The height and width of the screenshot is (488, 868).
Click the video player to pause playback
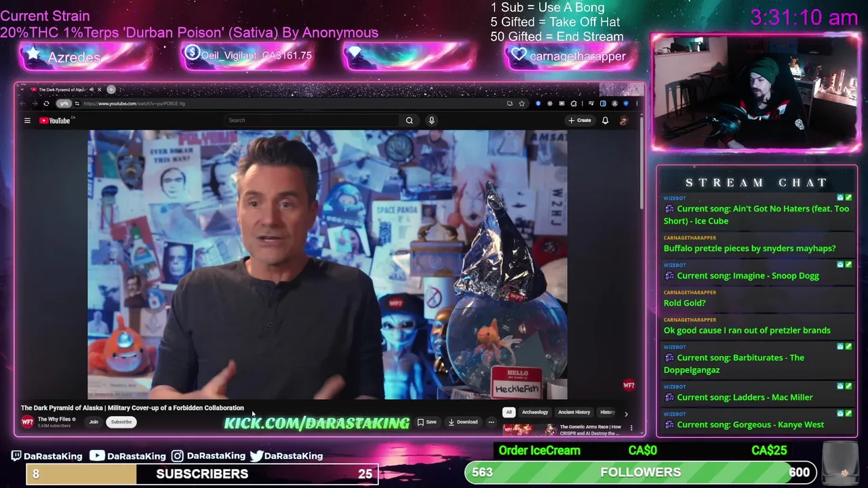tap(328, 265)
